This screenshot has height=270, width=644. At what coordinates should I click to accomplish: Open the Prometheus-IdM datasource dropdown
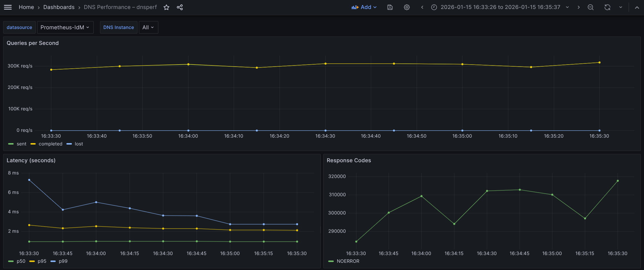[x=65, y=28]
